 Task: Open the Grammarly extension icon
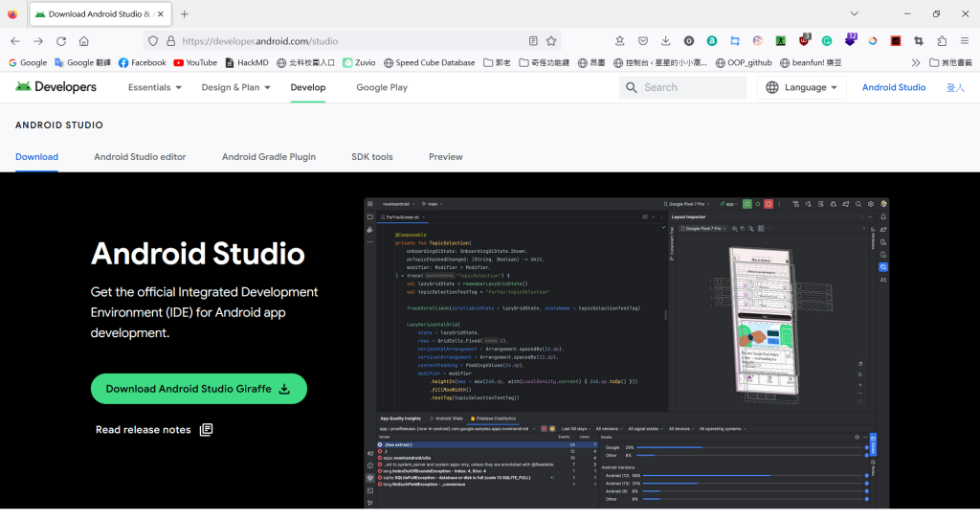pyautogui.click(x=827, y=40)
